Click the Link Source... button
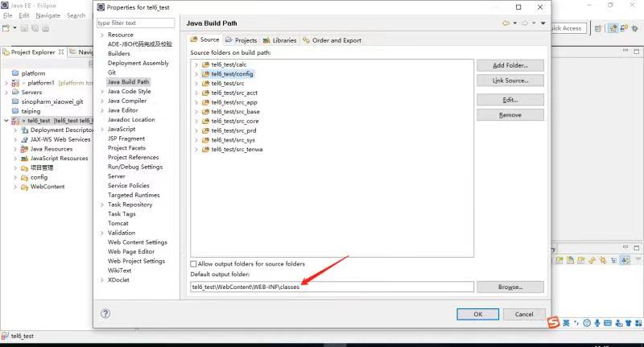Image resolution: width=644 pixels, height=347 pixels. (x=510, y=81)
